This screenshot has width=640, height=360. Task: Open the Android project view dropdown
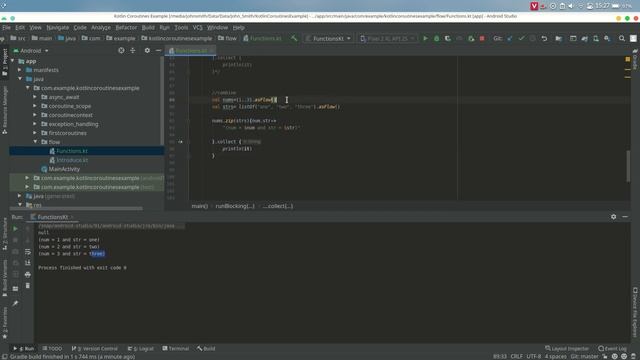31,51
